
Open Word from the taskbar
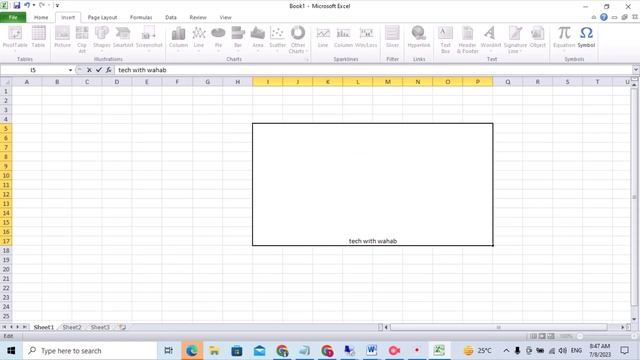[371, 351]
